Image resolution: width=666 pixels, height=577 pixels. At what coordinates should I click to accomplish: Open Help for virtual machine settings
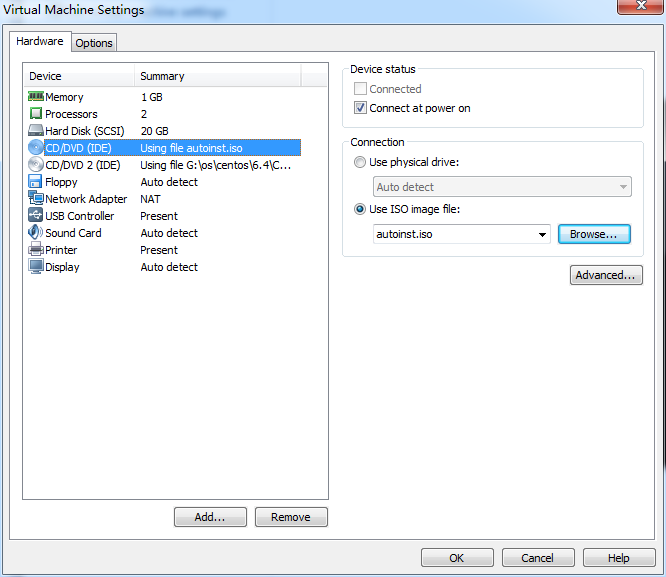point(619,557)
